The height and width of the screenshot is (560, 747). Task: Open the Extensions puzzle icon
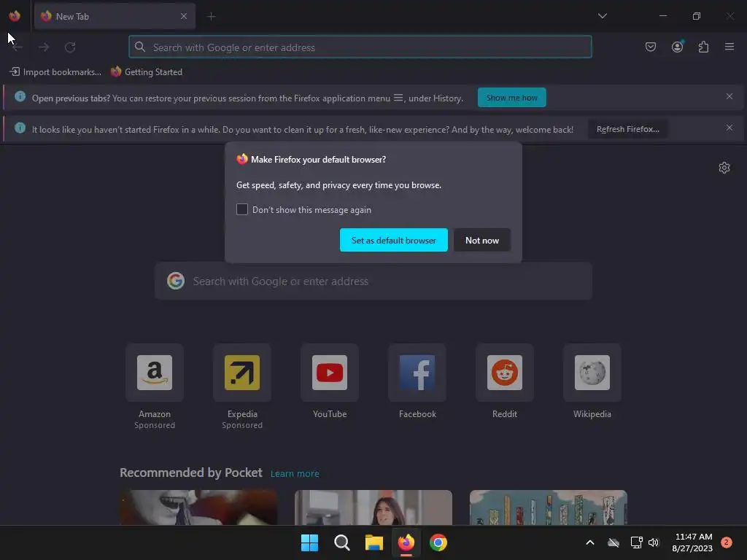(703, 47)
